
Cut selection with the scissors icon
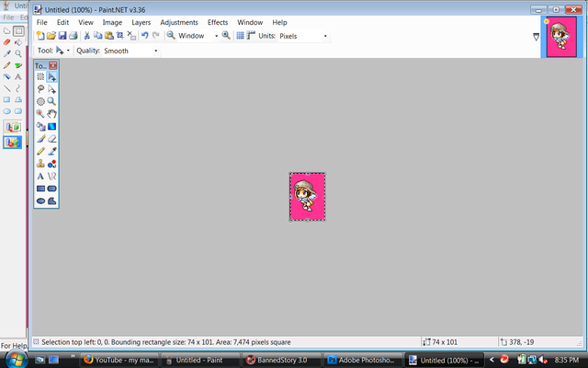coord(87,36)
